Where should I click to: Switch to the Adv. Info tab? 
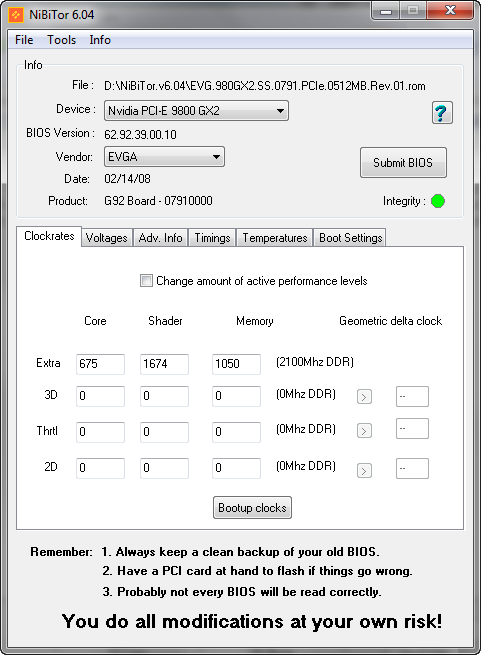coord(160,238)
